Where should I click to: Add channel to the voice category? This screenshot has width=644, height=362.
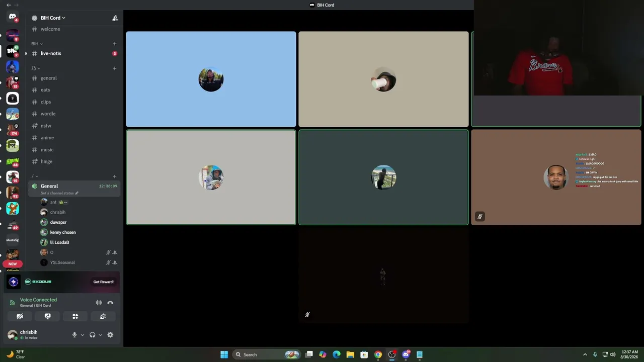115,176
